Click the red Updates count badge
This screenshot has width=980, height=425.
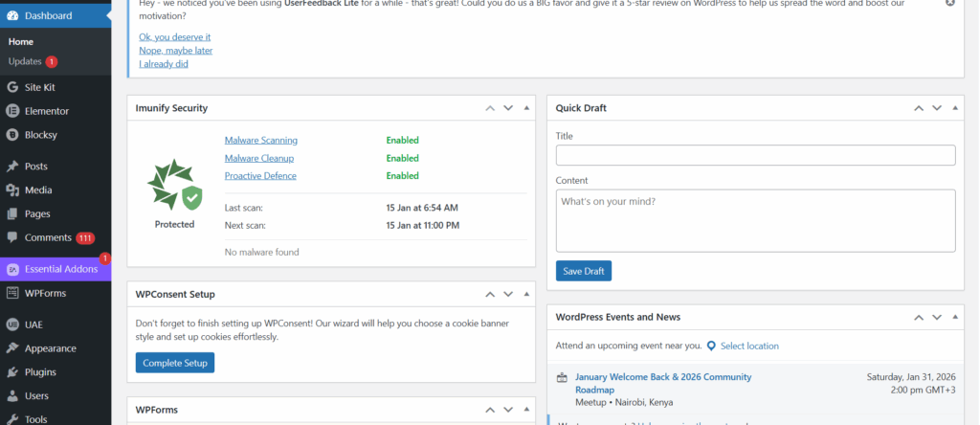click(x=52, y=62)
